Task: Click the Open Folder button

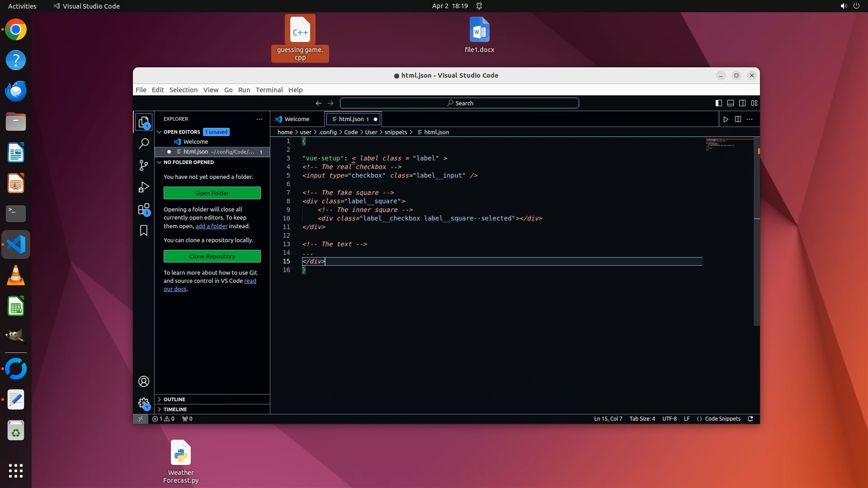Action: pos(212,193)
